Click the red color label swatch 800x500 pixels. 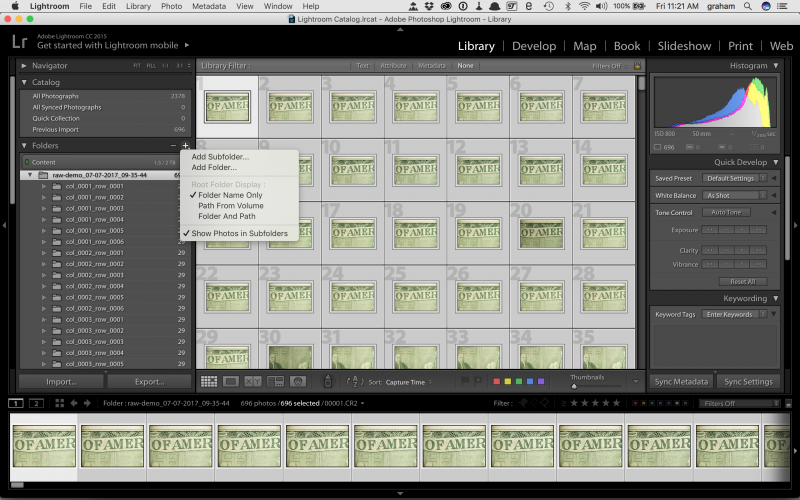(x=495, y=381)
